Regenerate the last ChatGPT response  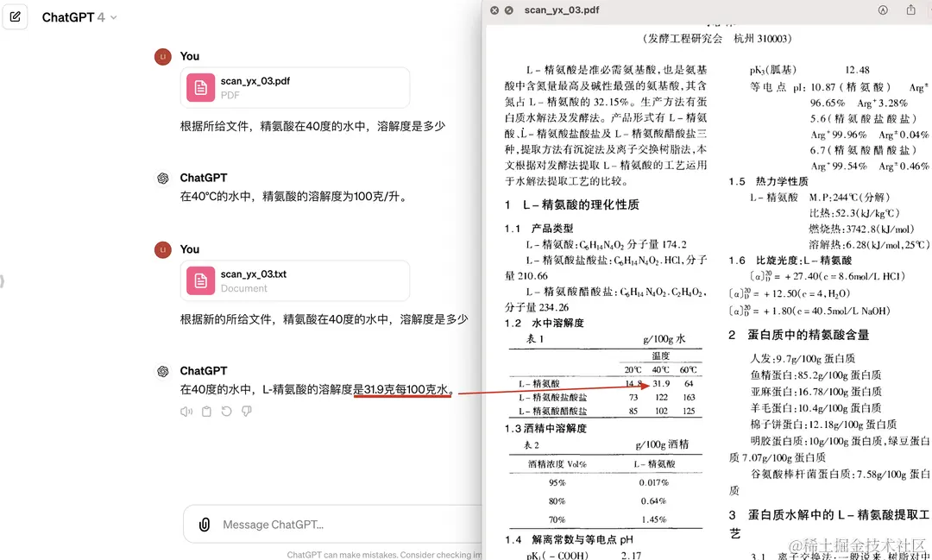[x=226, y=412]
